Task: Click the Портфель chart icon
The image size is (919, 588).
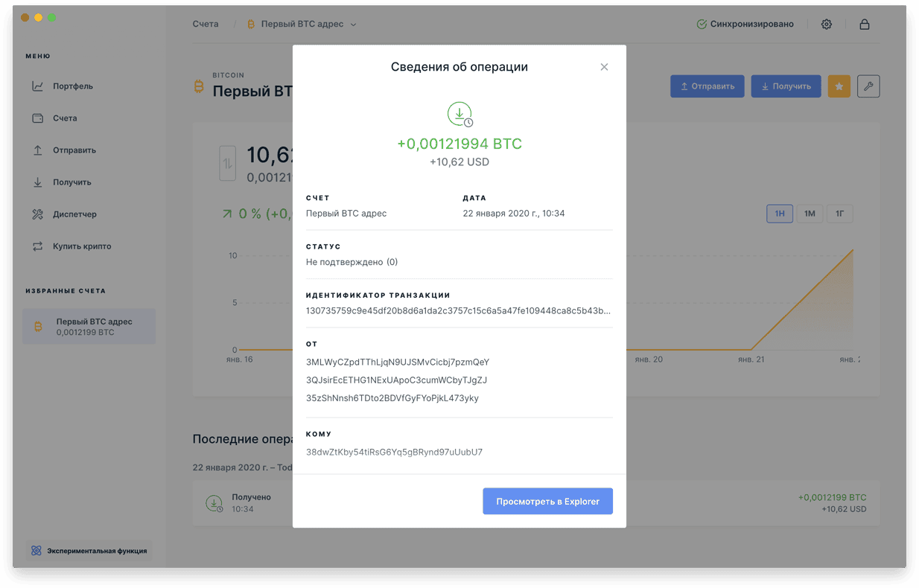Action: (x=37, y=86)
